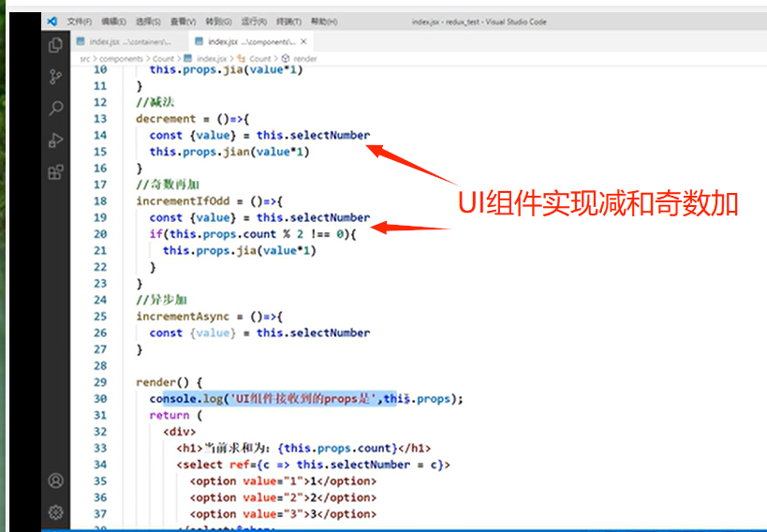Click option value="1" line
The height and width of the screenshot is (532, 767).
[x=283, y=481]
